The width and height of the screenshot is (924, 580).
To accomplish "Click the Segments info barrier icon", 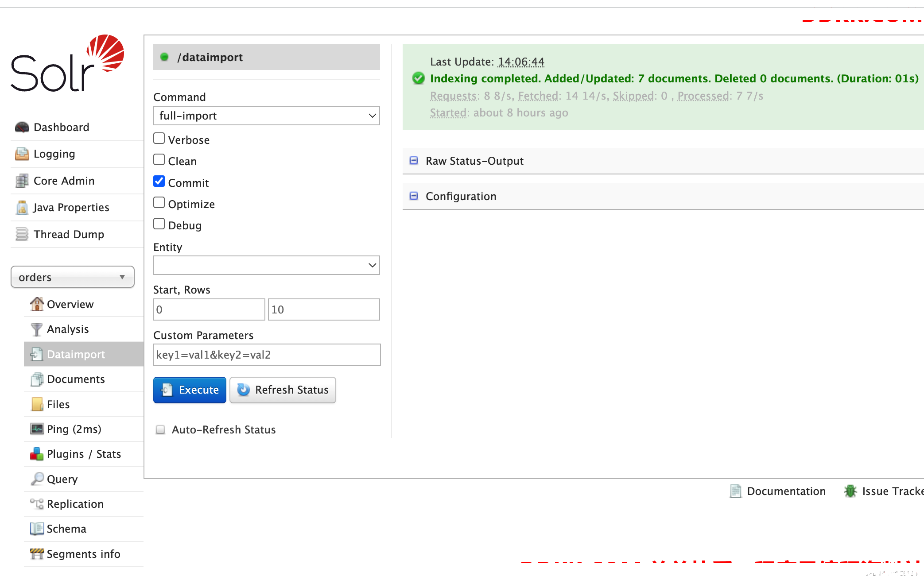I will tap(37, 554).
